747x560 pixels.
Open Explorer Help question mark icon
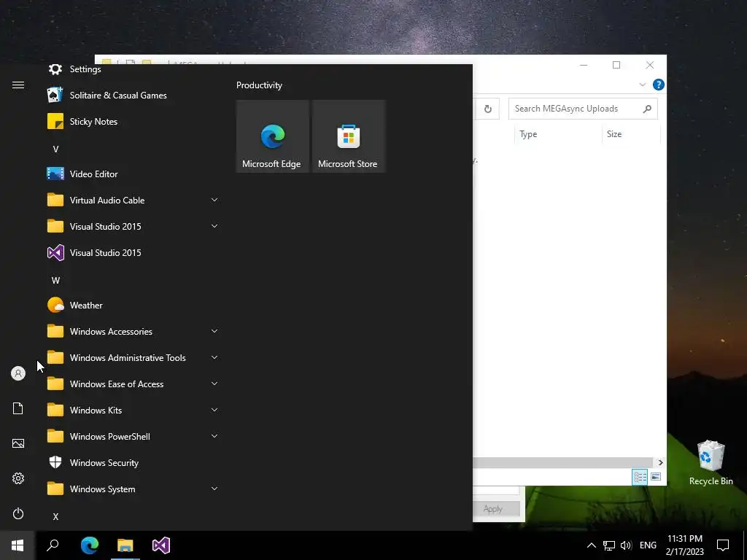659,85
